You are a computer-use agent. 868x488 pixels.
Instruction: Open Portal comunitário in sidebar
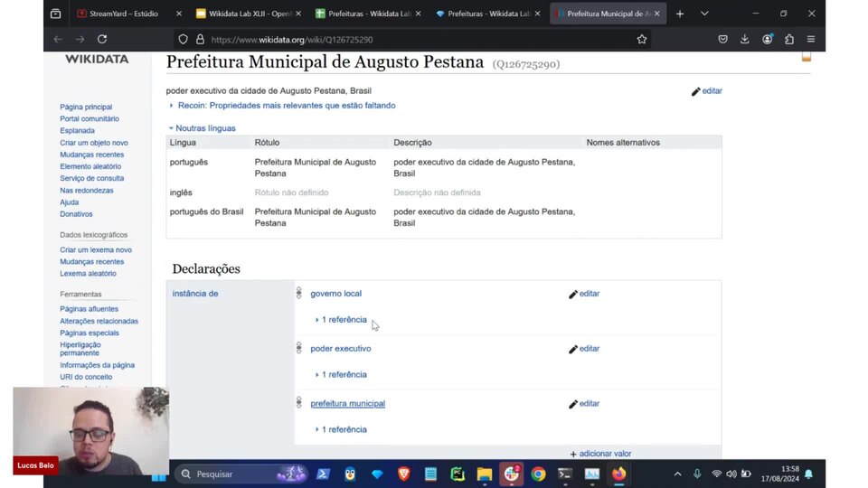coord(90,118)
